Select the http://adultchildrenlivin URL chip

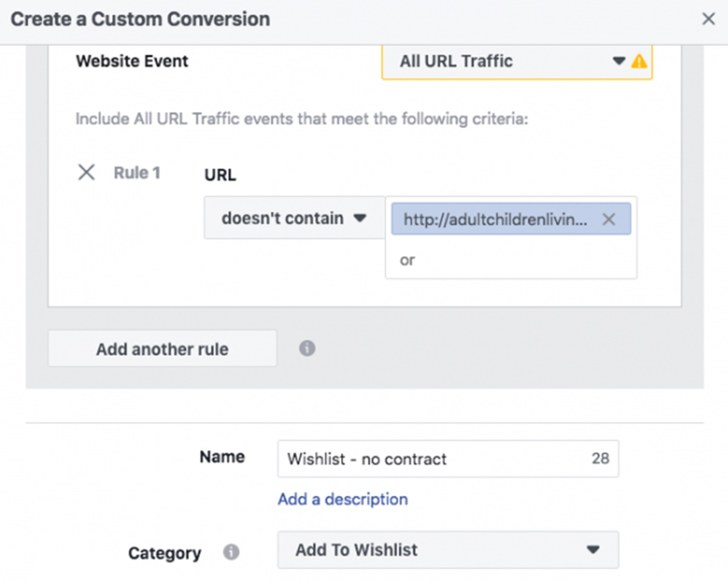tap(494, 220)
